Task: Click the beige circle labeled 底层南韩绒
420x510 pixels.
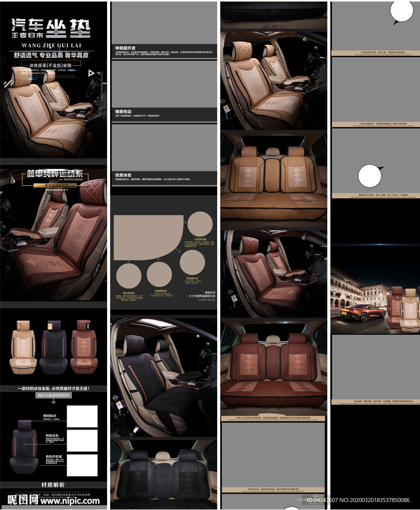Action: (x=159, y=274)
